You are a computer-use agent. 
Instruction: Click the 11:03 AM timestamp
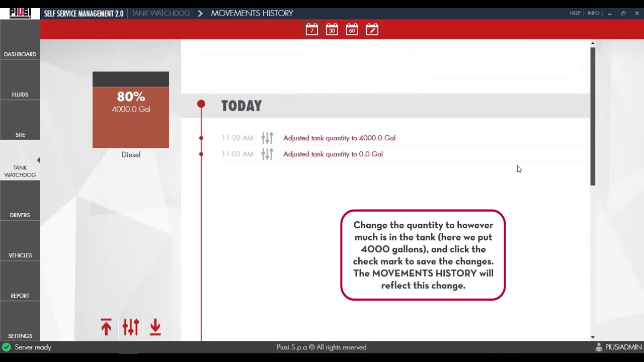point(237,154)
